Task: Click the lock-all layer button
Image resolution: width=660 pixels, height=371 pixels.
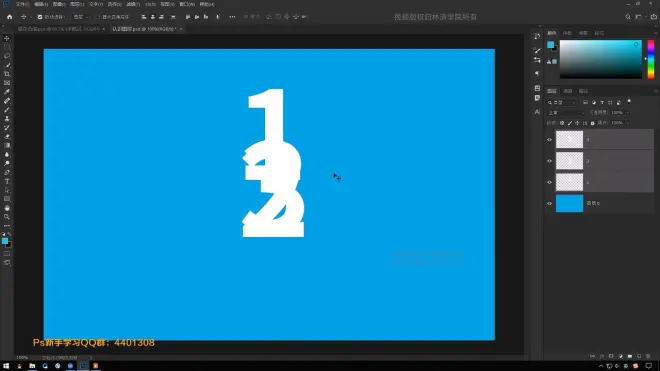Action: coord(593,123)
